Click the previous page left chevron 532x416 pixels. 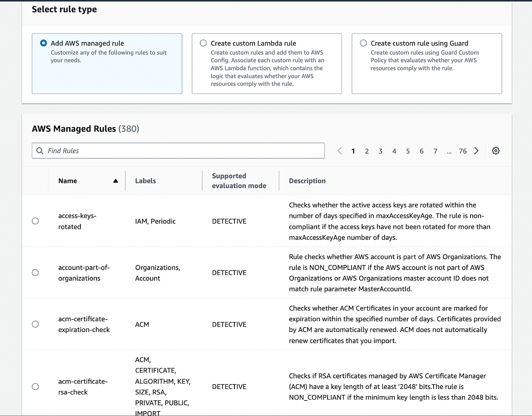(x=339, y=151)
